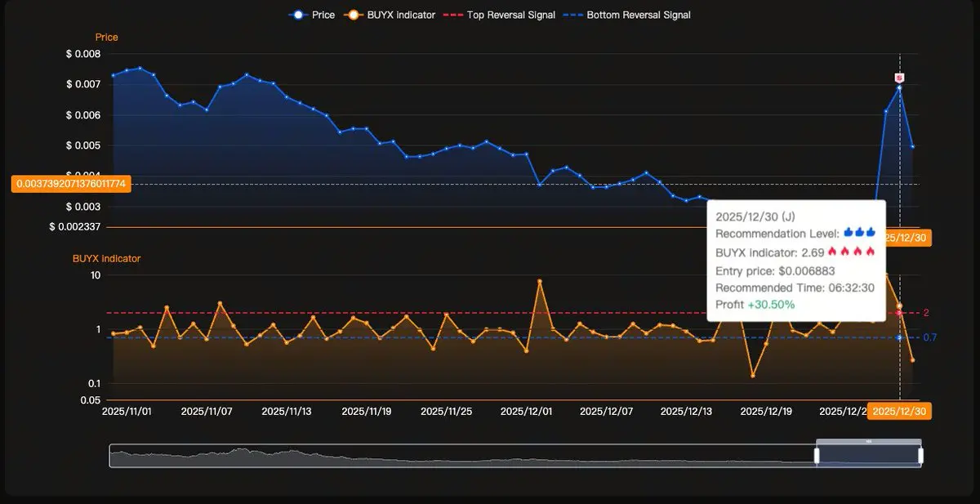Click the $ 0.008 price axis label
Image resolution: width=980 pixels, height=504 pixels.
tap(85, 54)
